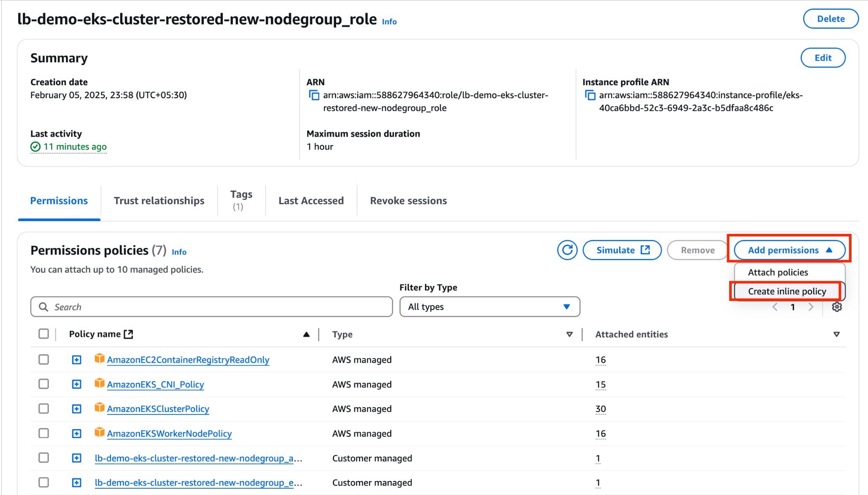
Task: Click the AmazonEKS_CNI_Policy orange box icon
Action: tap(100, 383)
